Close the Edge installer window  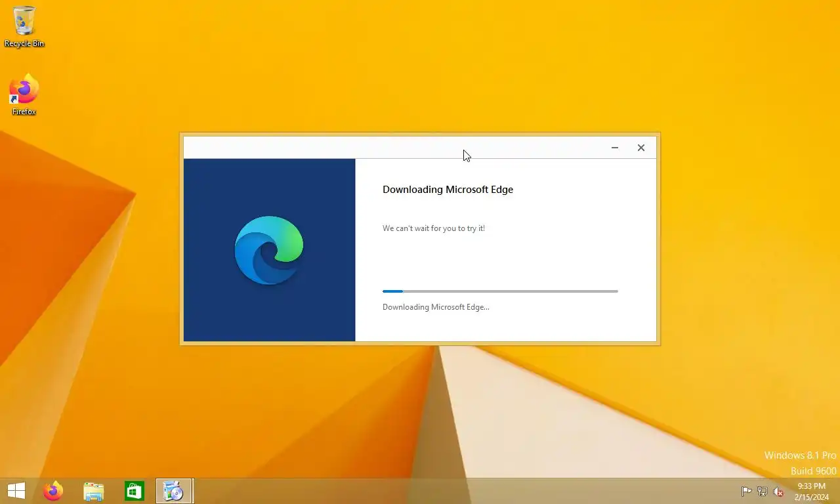pyautogui.click(x=641, y=148)
